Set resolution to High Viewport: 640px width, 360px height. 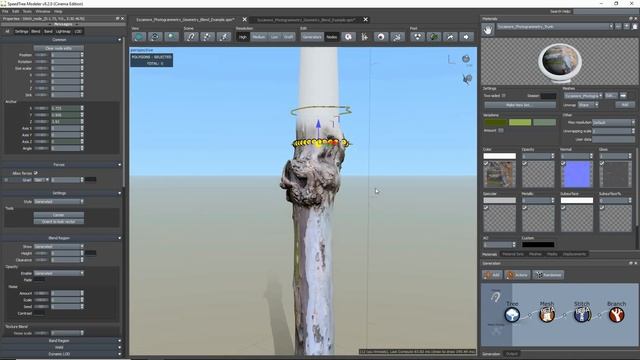tap(243, 37)
